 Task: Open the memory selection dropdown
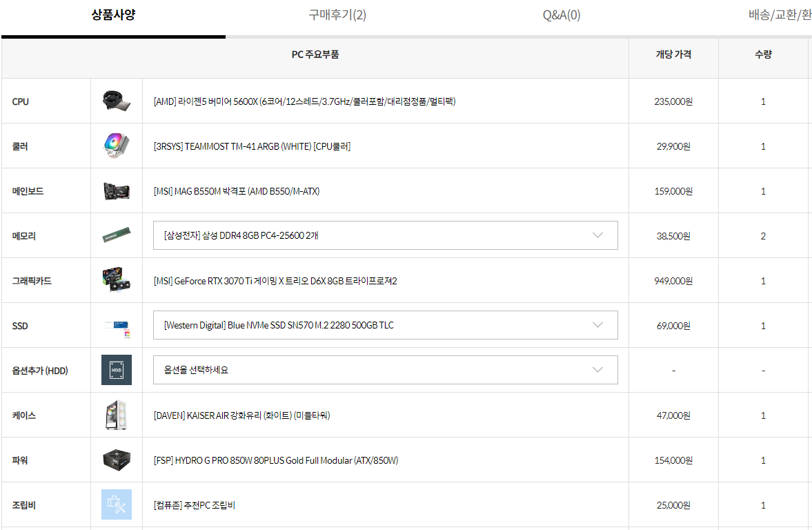click(x=385, y=235)
